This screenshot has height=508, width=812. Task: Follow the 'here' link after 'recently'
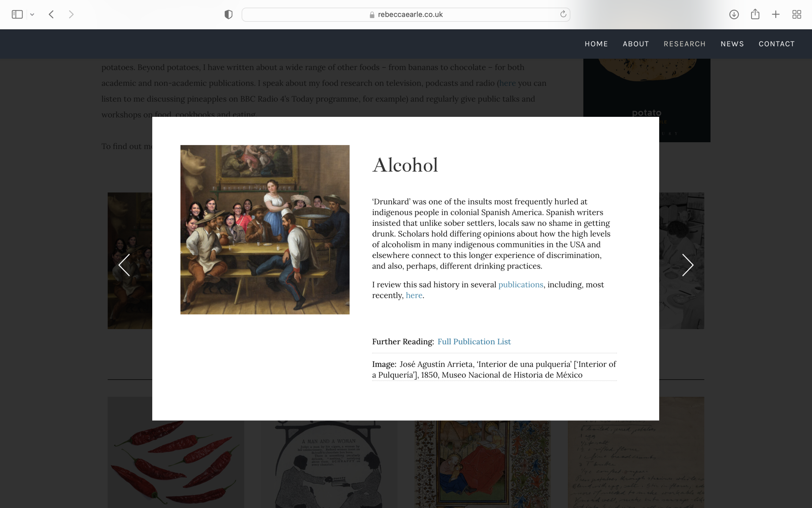click(x=414, y=295)
